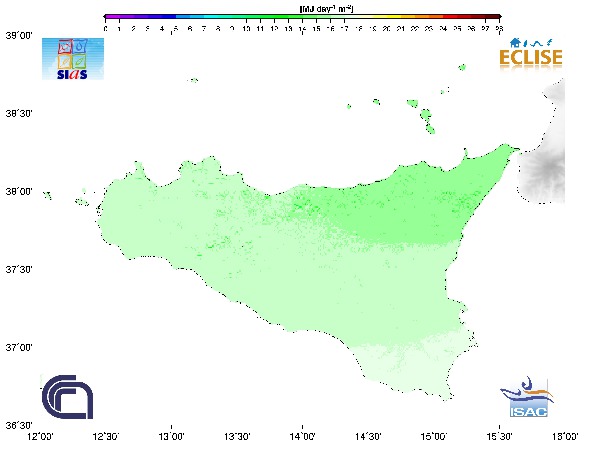Click the 15'00' longitude label
The width and height of the screenshot is (600, 450).
pos(434,437)
